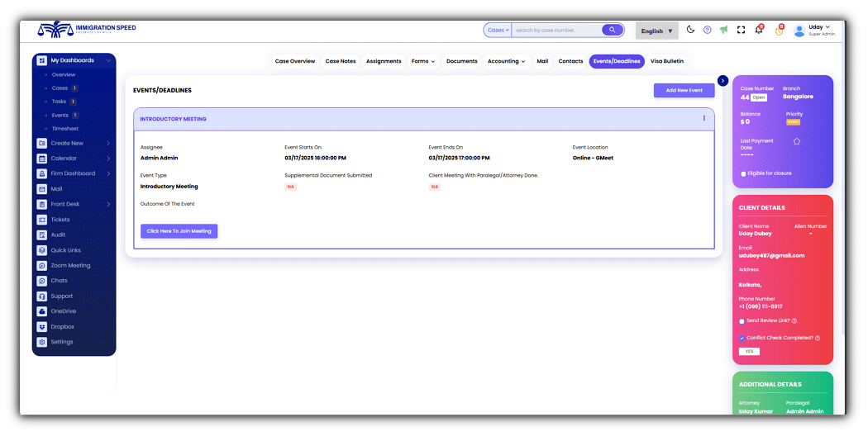Open the help question mark icon
Viewport: 868px width, 436px height.
point(708,30)
